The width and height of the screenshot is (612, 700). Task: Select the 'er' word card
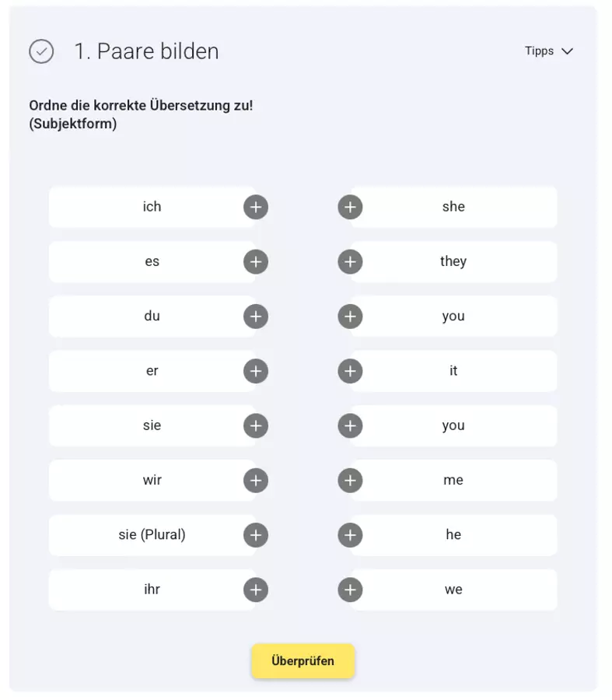pos(152,371)
